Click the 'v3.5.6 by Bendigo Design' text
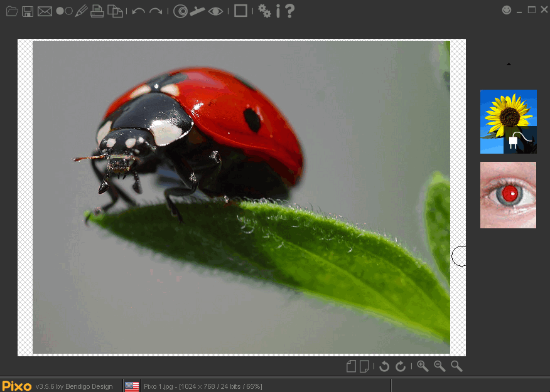Viewport: 550px width, 392px height. [74, 386]
